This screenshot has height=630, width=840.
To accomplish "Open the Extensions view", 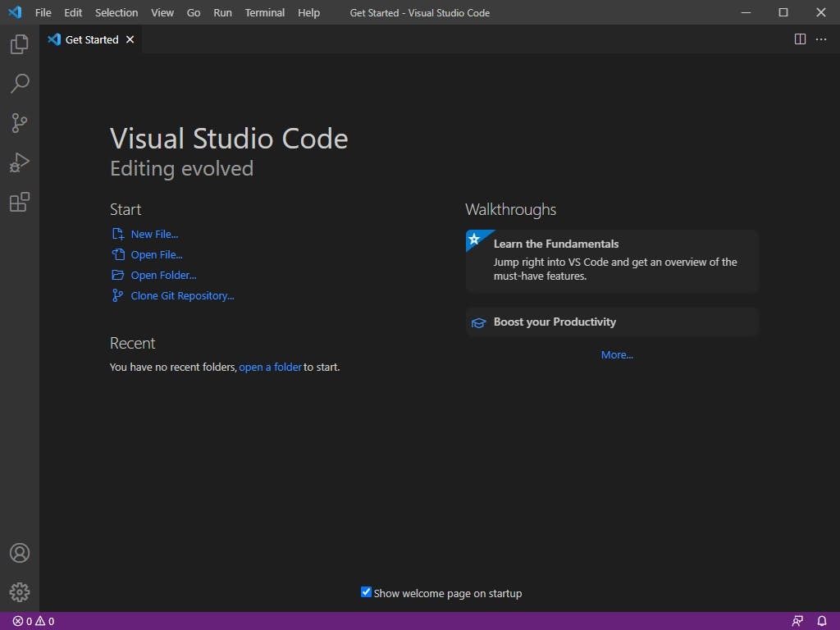I will (x=19, y=202).
